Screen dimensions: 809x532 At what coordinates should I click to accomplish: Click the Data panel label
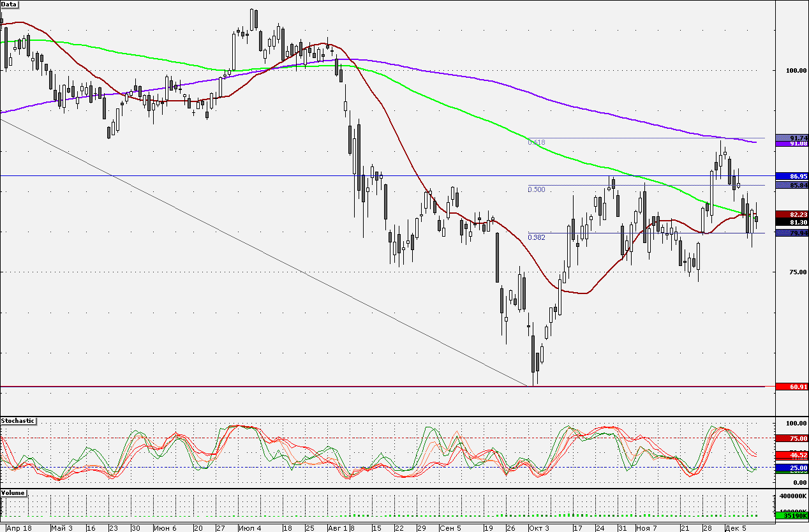pos(10,4)
